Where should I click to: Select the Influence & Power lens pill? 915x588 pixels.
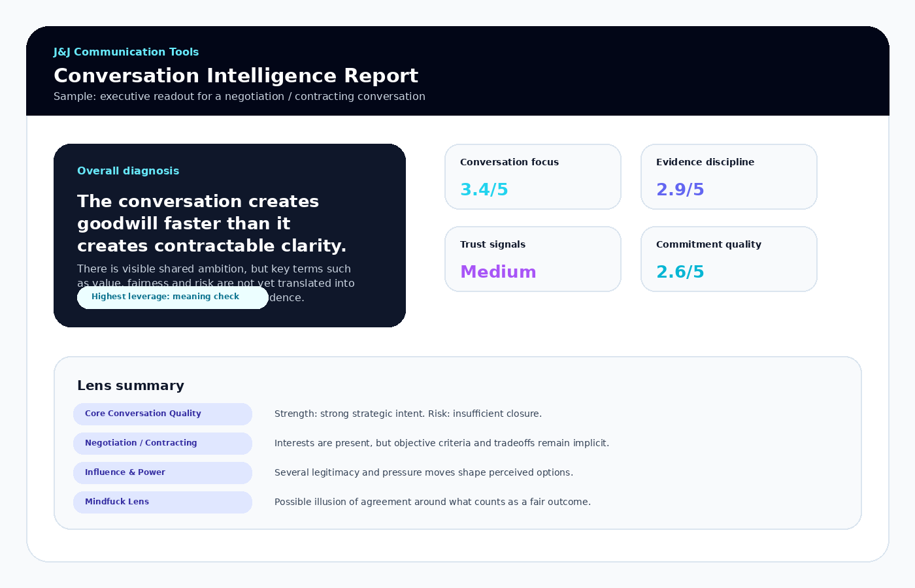point(163,473)
